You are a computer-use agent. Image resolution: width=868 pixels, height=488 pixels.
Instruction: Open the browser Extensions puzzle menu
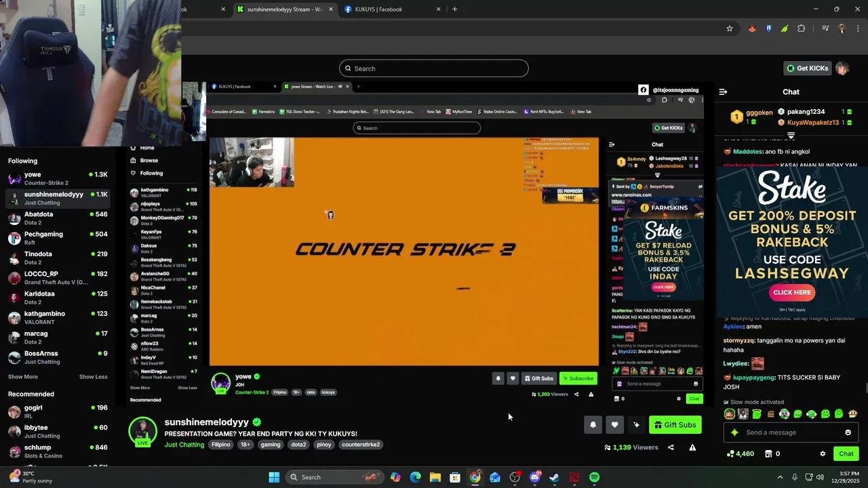802,28
